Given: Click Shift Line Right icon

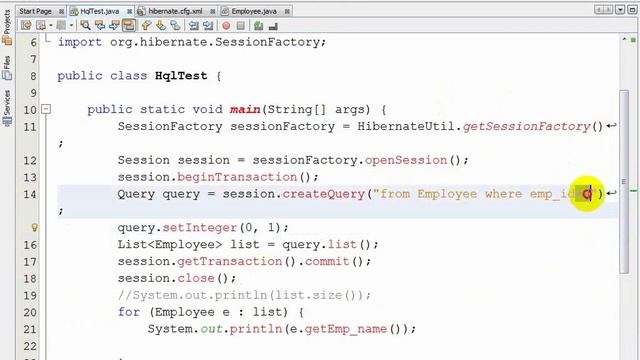Looking at the screenshot, I should point(208,26).
